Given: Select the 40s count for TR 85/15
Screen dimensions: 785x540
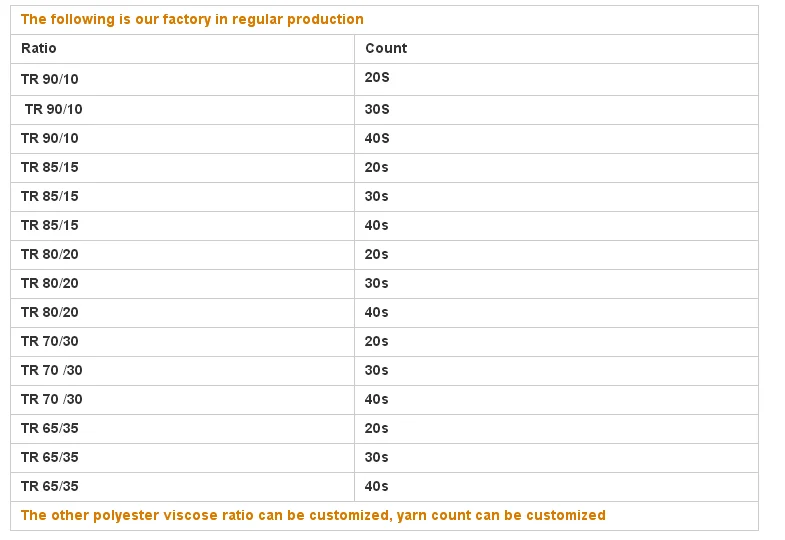Looking at the screenshot, I should 377,225.
